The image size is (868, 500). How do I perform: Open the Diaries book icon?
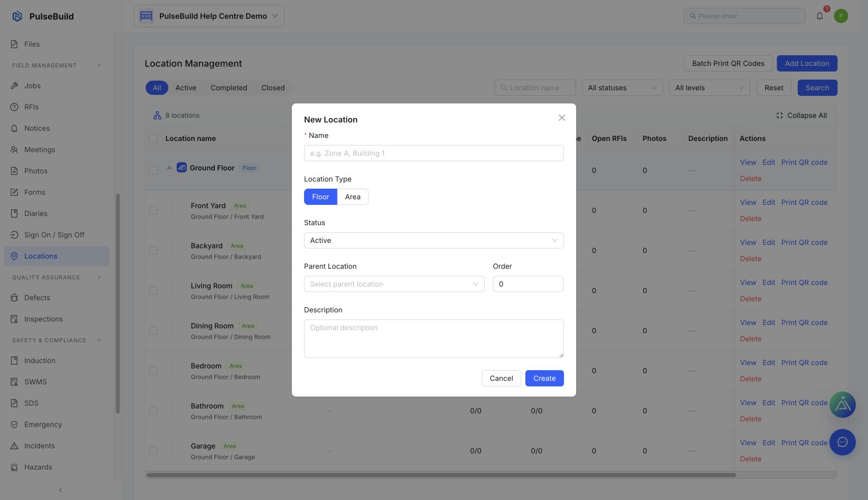pos(14,213)
